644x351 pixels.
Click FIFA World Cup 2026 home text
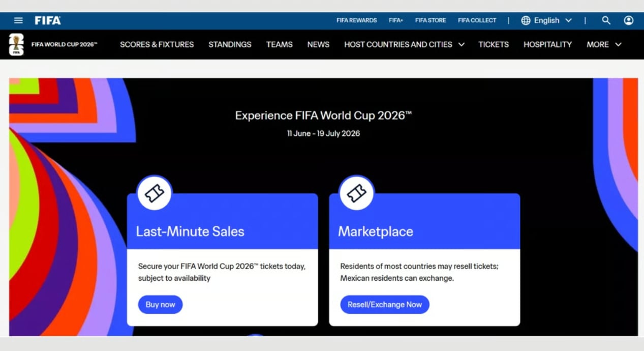coord(64,44)
